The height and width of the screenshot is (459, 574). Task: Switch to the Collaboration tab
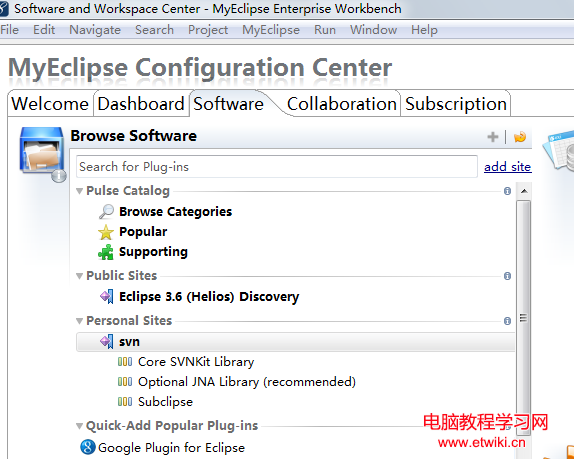click(x=342, y=104)
